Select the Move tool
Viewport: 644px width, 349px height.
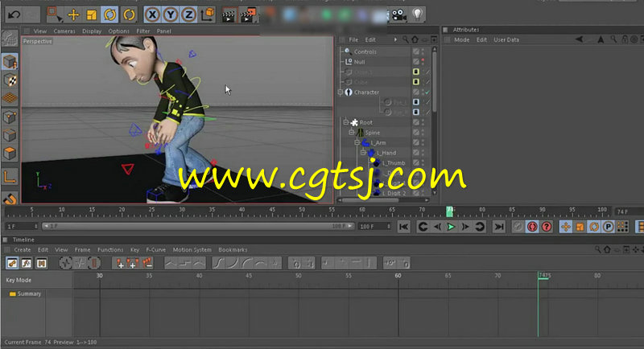pyautogui.click(x=73, y=15)
